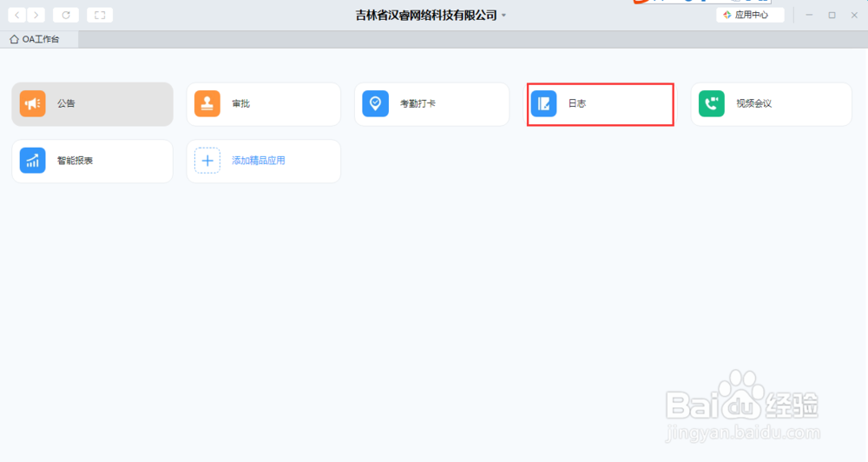Open the 考勤打卡 location pin icon

[x=375, y=103]
